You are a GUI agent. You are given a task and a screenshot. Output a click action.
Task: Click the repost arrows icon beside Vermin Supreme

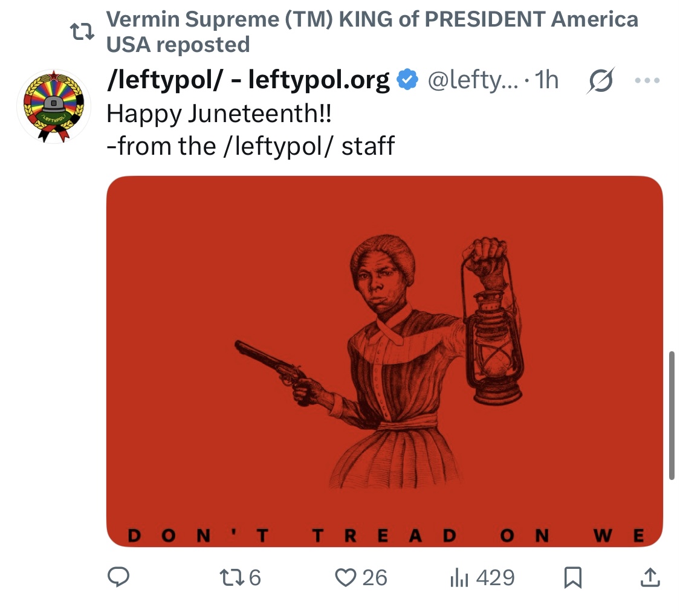coord(82,31)
